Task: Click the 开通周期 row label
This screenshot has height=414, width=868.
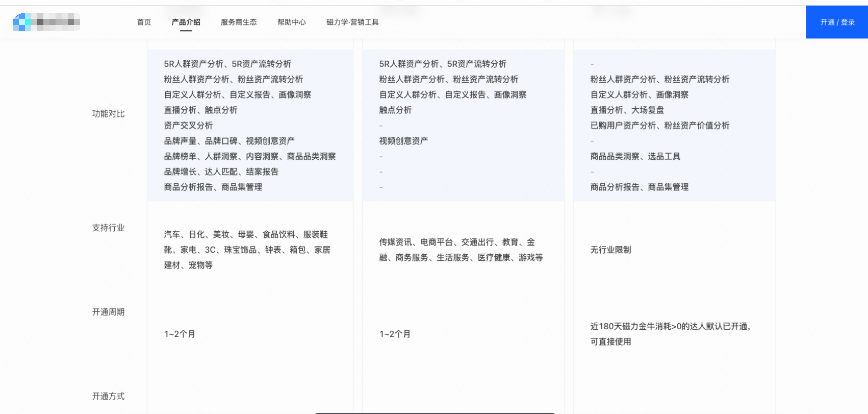Action: pyautogui.click(x=108, y=312)
